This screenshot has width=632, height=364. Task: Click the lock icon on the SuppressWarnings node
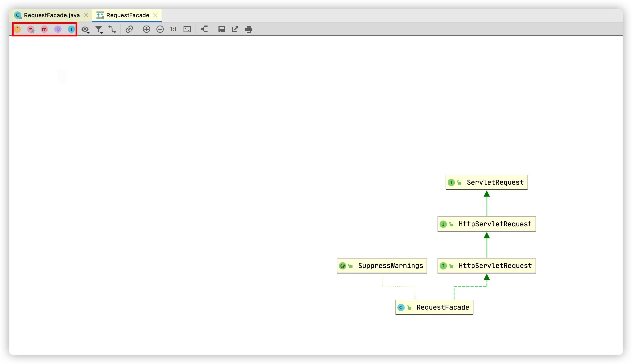(350, 266)
